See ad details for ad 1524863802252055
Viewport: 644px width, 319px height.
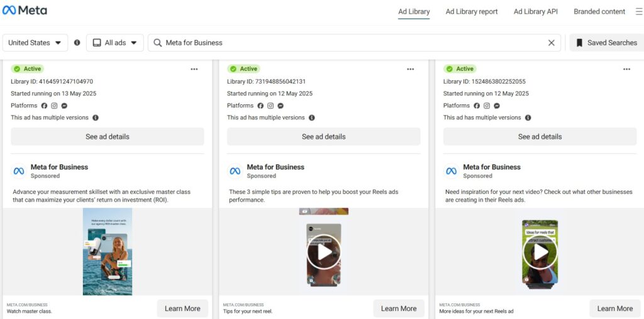pos(540,136)
